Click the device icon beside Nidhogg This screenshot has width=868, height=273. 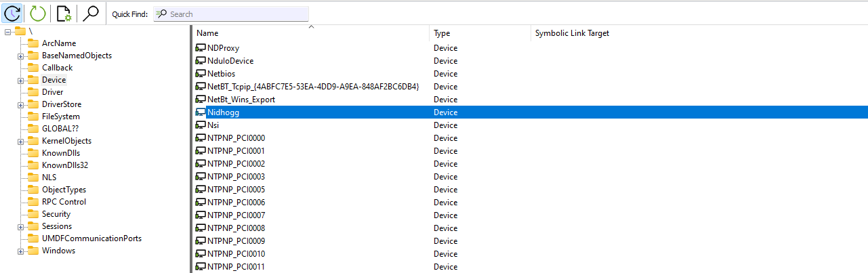tap(201, 112)
